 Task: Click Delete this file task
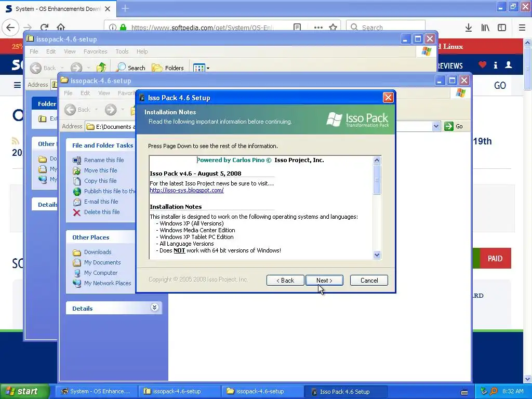102,212
